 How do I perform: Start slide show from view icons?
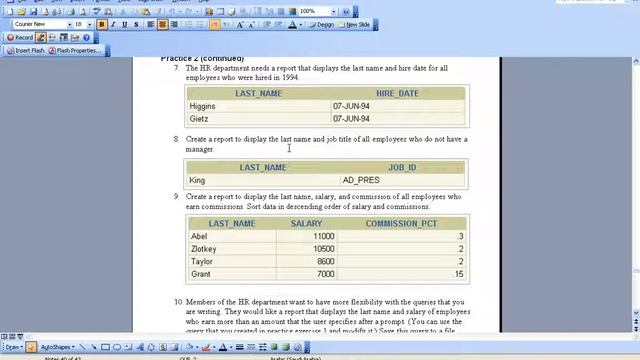20,337
